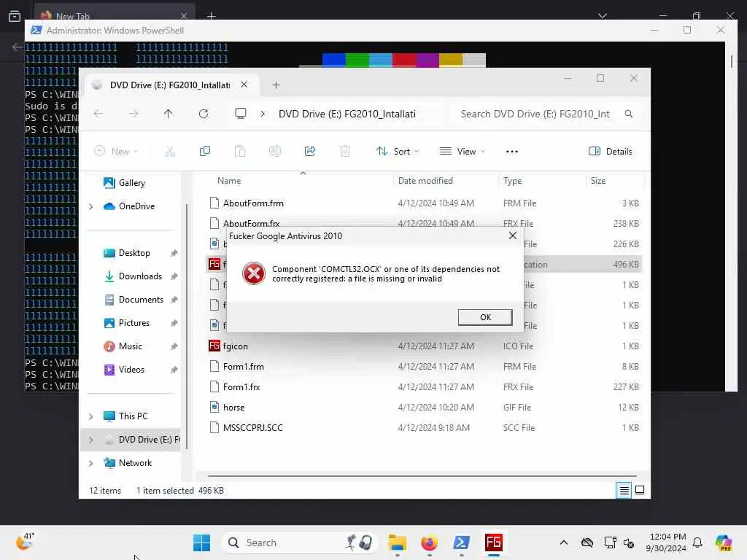Open the Pictures quick access folder
This screenshot has width=747, height=560.
134,323
